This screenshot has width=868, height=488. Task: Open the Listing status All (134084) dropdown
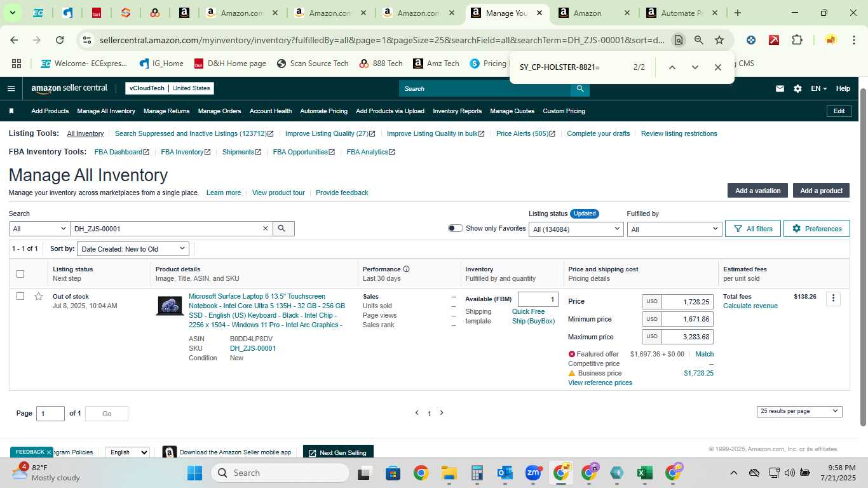[x=576, y=229]
